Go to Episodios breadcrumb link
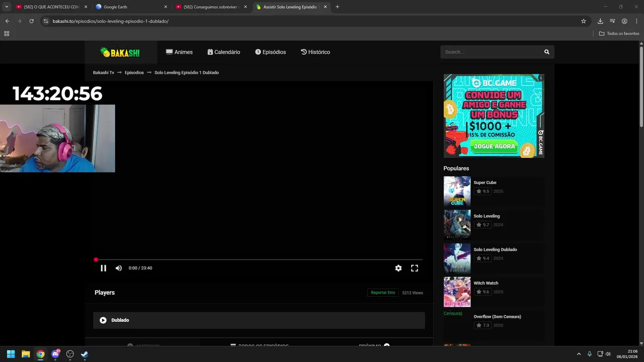Image resolution: width=644 pixels, height=362 pixels. click(x=134, y=72)
